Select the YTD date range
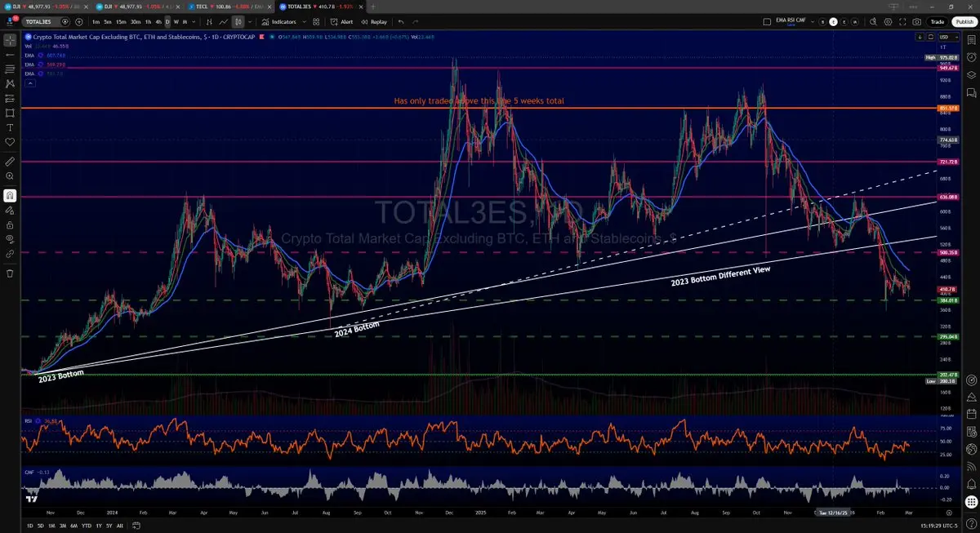This screenshot has width=980, height=533. tap(87, 526)
